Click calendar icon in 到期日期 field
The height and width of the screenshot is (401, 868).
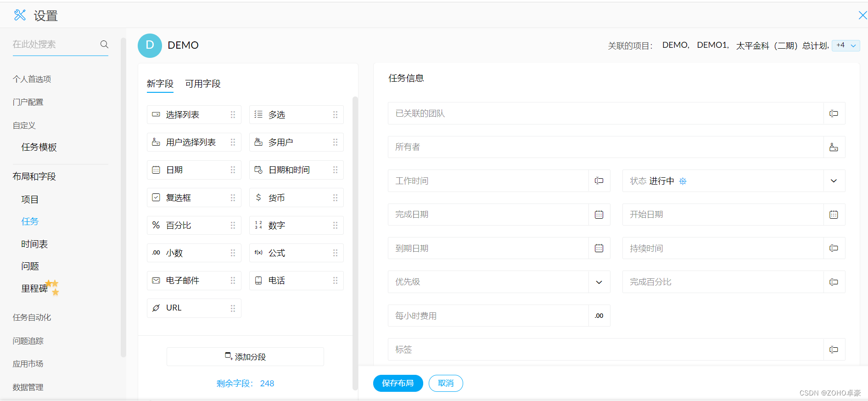(x=599, y=248)
